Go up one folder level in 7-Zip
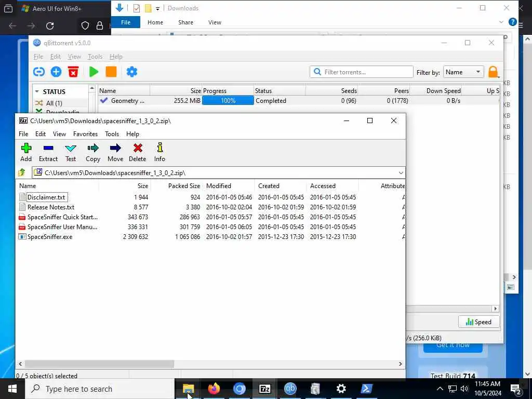Screen dimensions: 532x399 click(x=22, y=172)
